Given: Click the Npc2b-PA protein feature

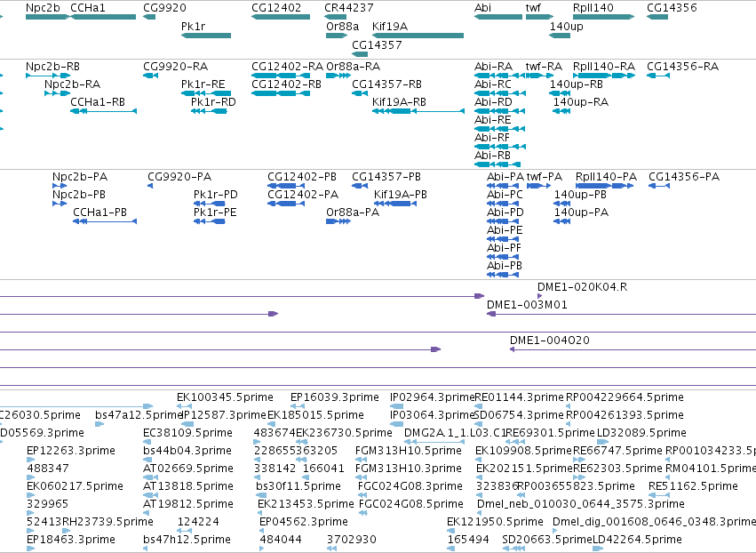Looking at the screenshot, I should click(60, 185).
